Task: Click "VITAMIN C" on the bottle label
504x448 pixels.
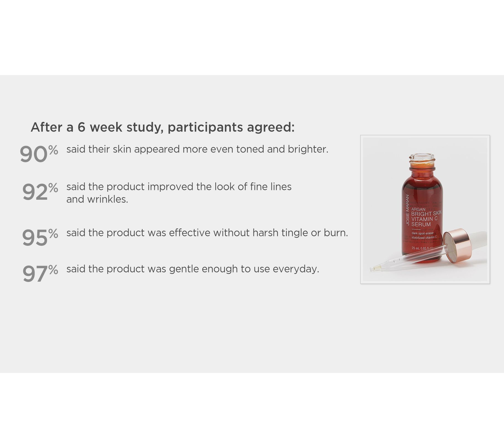Action: pos(424,219)
